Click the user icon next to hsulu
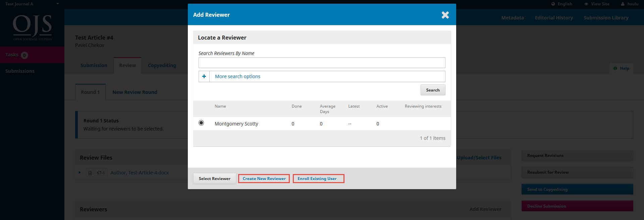 [x=623, y=4]
